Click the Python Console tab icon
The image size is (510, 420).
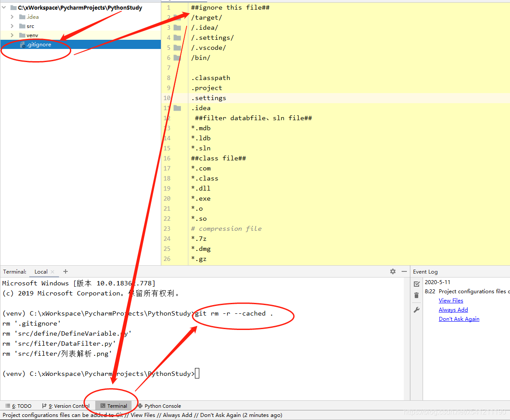coord(140,406)
